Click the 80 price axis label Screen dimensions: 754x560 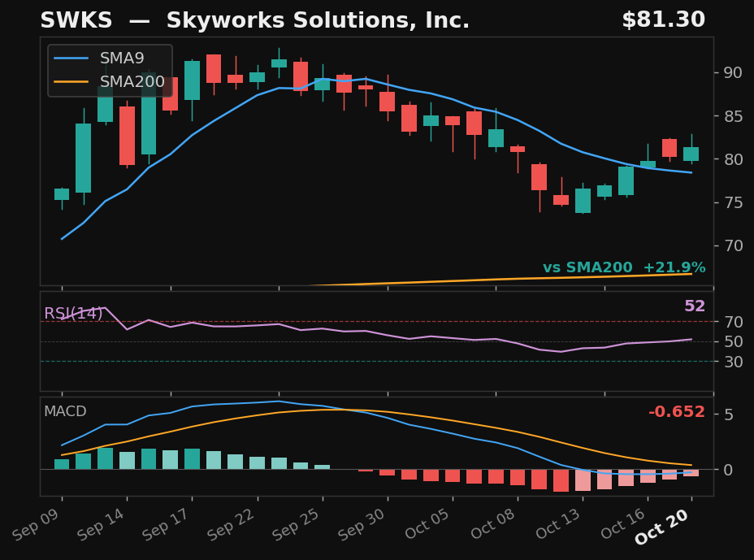pyautogui.click(x=733, y=159)
